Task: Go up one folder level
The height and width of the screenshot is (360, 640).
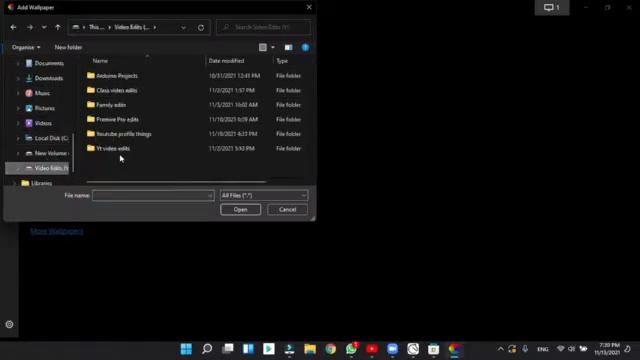Action: click(58, 27)
